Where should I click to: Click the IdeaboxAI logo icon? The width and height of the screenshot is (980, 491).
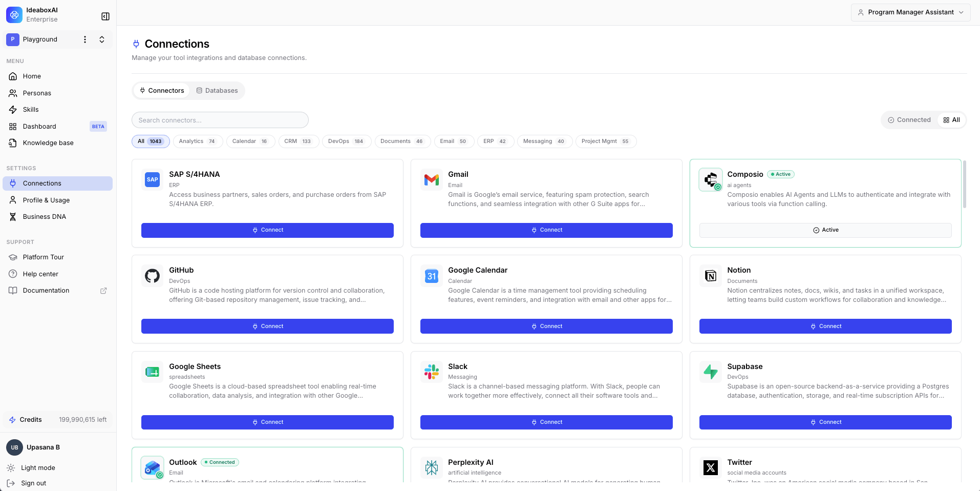point(14,15)
